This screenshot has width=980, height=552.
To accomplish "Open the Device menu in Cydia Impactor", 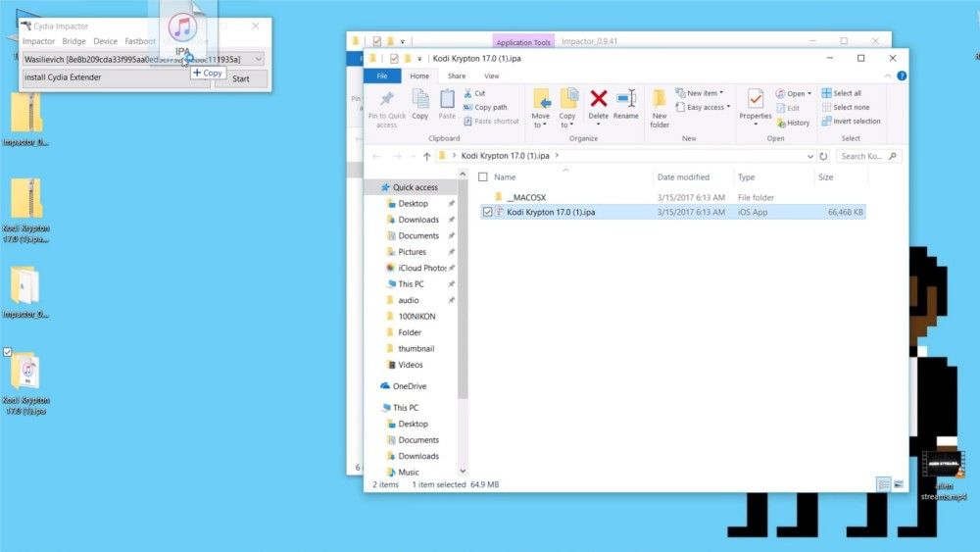I will (105, 41).
